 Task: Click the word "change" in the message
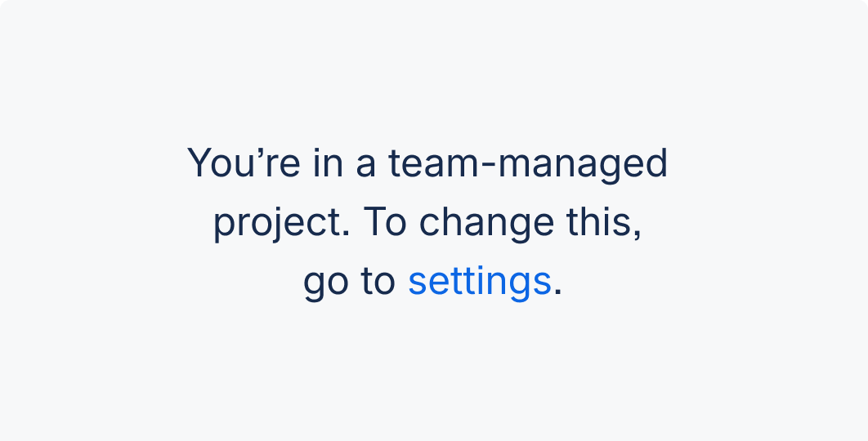[x=486, y=223]
